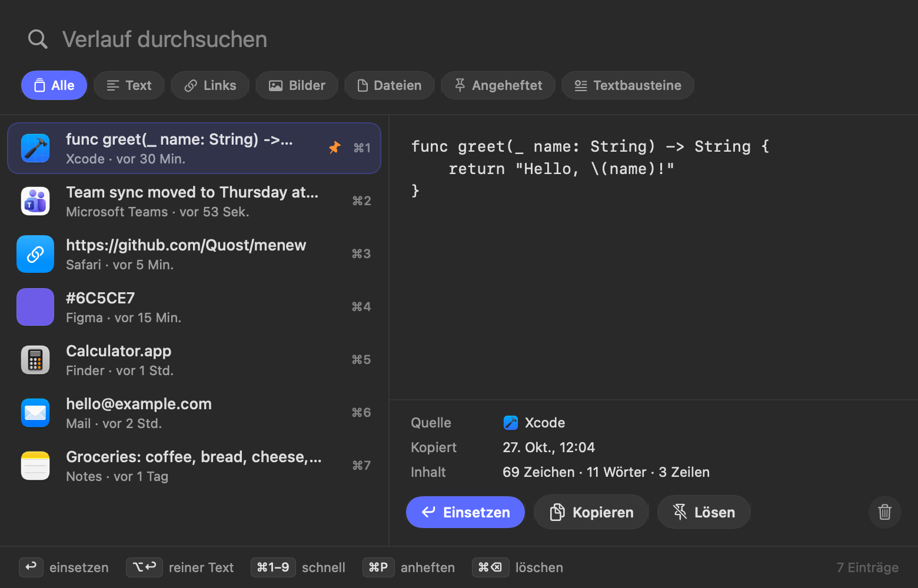Select the https://github.com/Quost/menew entry
The image size is (918, 588).
tap(194, 254)
